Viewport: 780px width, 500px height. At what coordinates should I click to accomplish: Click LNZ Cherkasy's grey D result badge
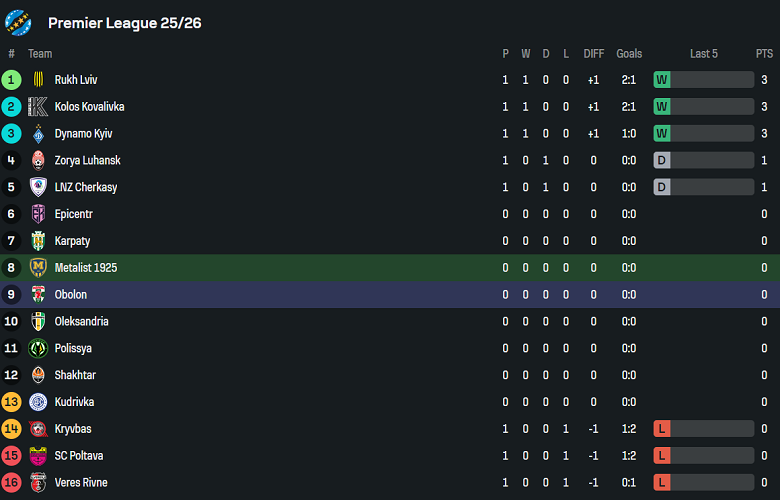click(662, 187)
